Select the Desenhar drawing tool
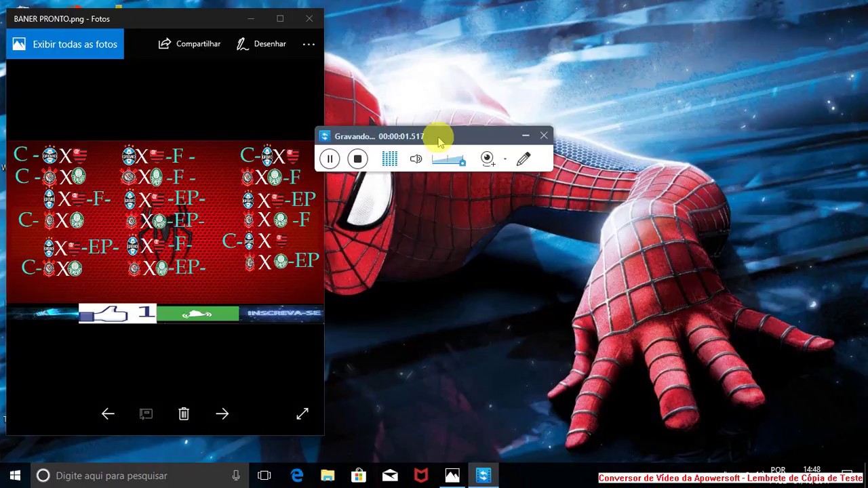This screenshot has height=488, width=868. click(x=261, y=44)
